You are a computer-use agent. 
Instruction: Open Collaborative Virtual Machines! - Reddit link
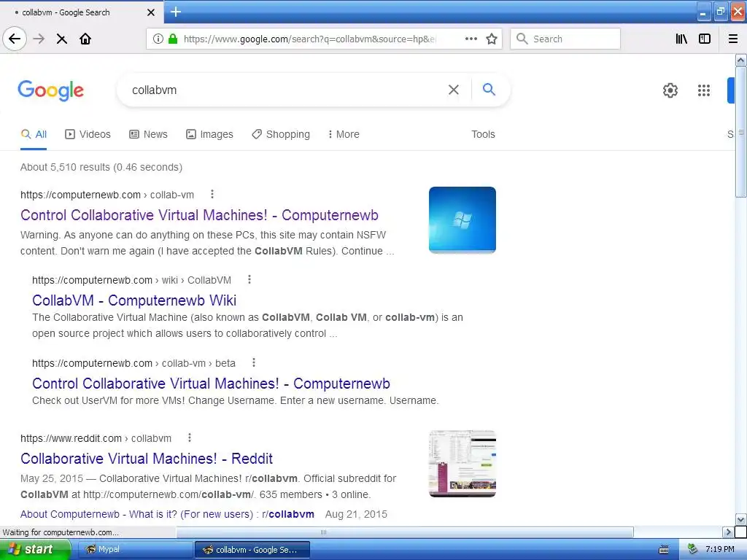pos(146,459)
